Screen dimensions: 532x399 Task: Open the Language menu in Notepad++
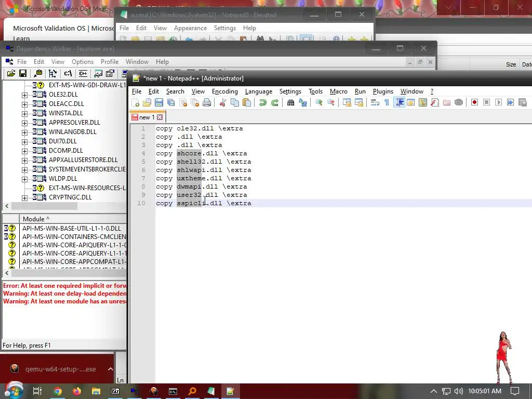pyautogui.click(x=259, y=91)
